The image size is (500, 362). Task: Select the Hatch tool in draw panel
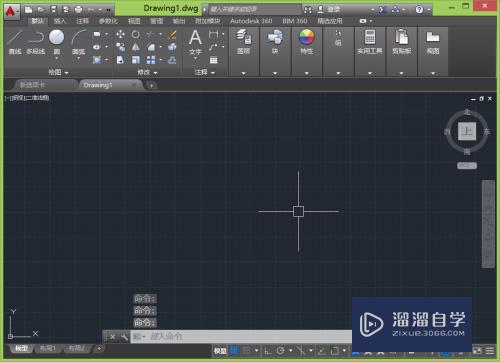(x=97, y=60)
